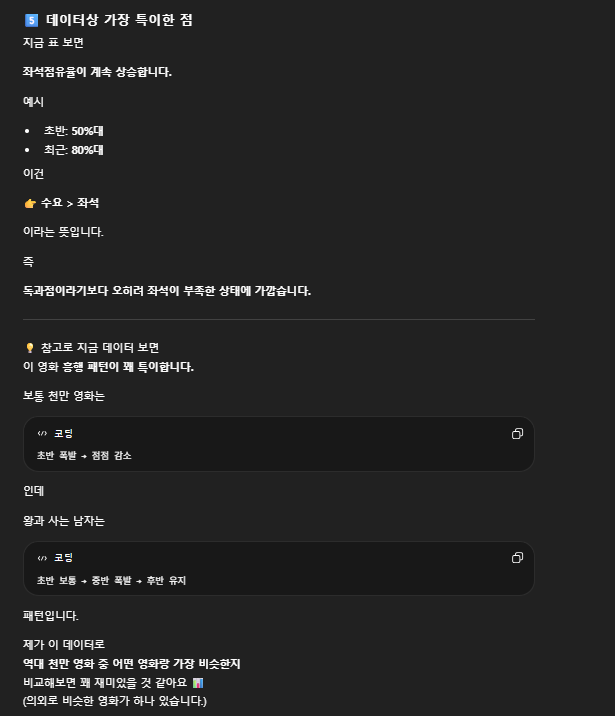The height and width of the screenshot is (716, 615).
Task: Click the horizontal divider line between sections
Action: pos(279,320)
